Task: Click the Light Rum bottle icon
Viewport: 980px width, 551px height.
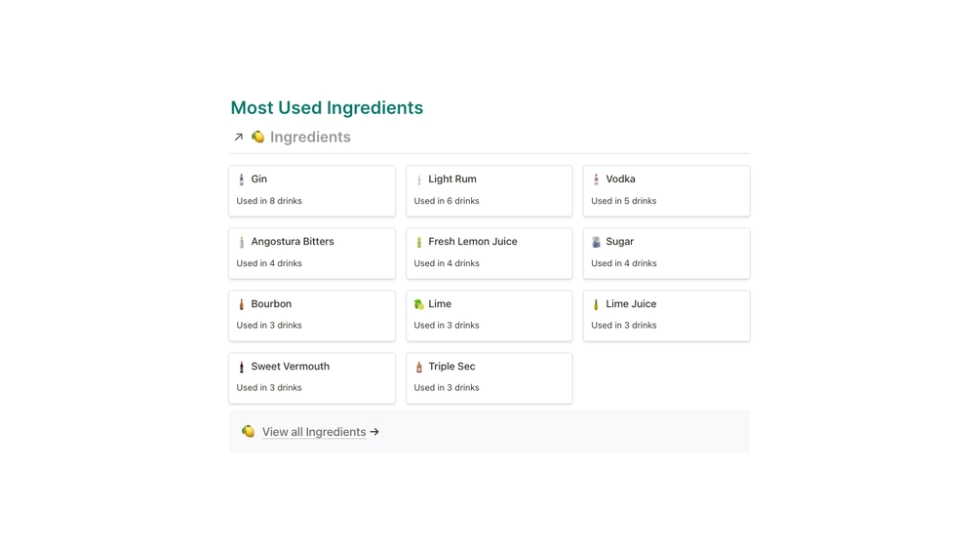Action: [x=419, y=179]
